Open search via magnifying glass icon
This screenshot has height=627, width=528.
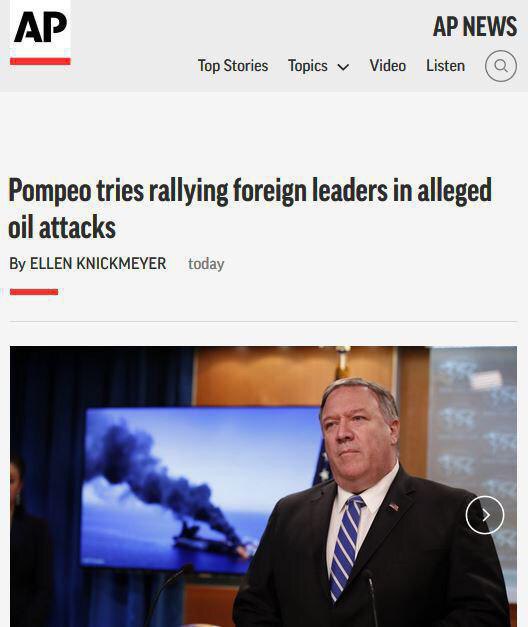point(500,66)
